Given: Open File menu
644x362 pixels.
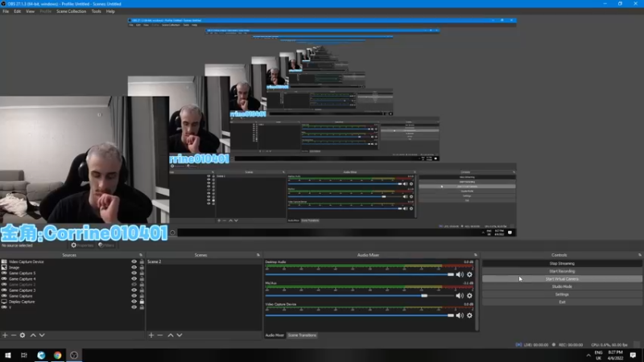Looking at the screenshot, I should point(6,11).
